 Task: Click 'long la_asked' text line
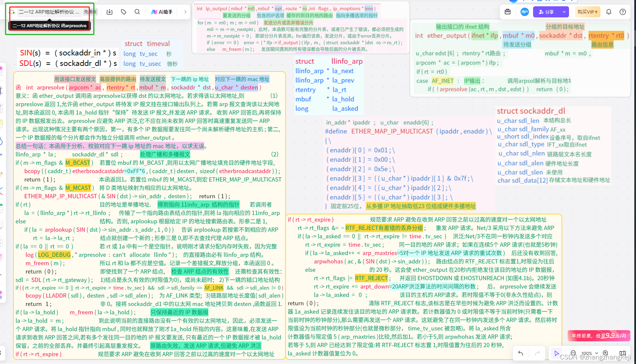(x=327, y=108)
